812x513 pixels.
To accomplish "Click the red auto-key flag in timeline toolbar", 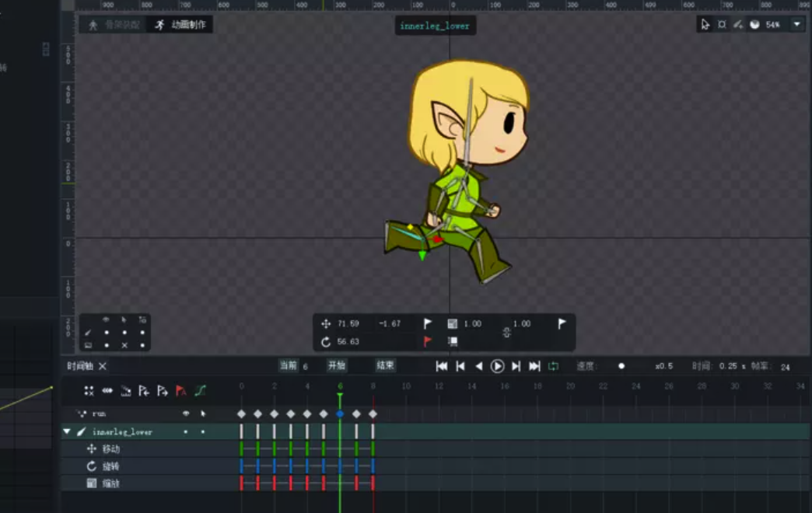I will click(181, 391).
